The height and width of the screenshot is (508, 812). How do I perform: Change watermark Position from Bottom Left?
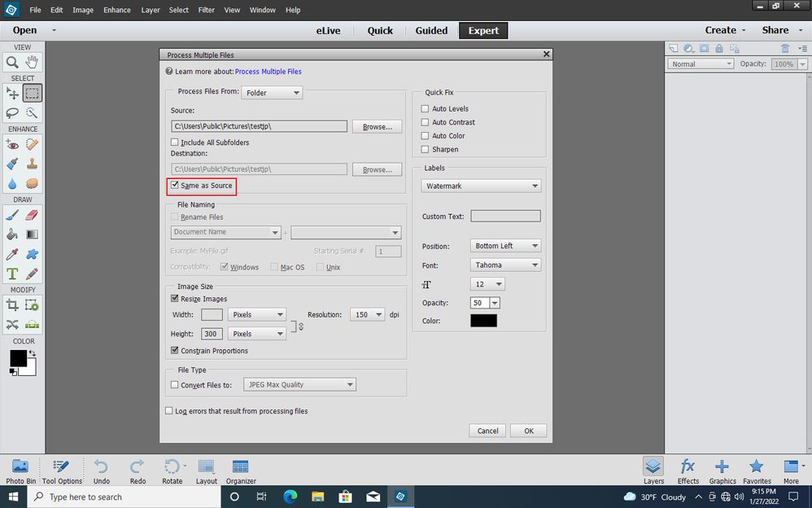pyautogui.click(x=505, y=245)
